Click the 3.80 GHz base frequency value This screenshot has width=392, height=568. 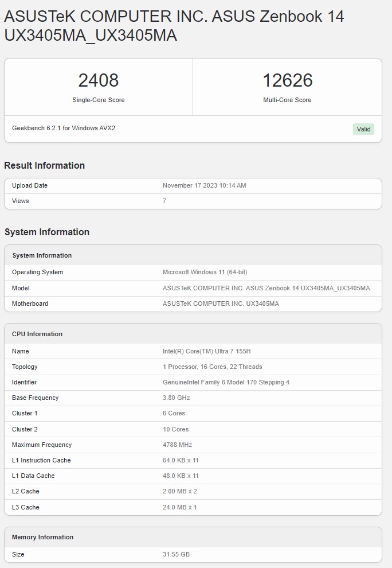point(177,398)
